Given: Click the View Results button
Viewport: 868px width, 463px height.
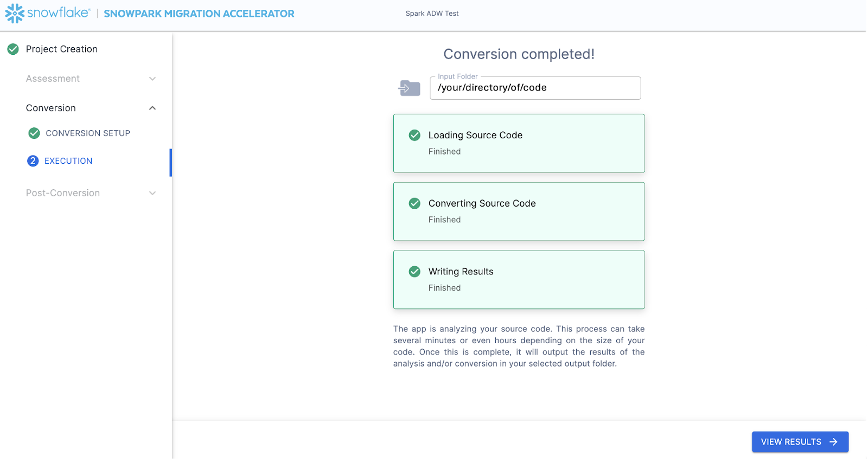Looking at the screenshot, I should tap(790, 442).
